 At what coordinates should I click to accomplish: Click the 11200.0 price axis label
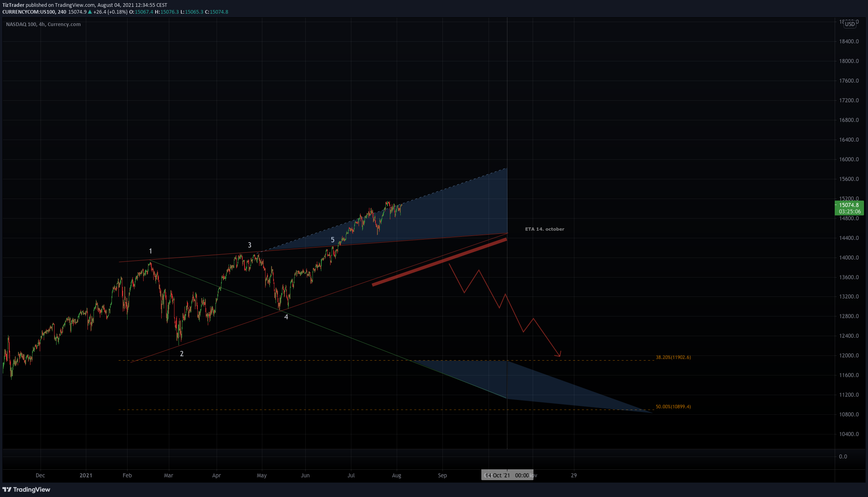[x=849, y=395]
